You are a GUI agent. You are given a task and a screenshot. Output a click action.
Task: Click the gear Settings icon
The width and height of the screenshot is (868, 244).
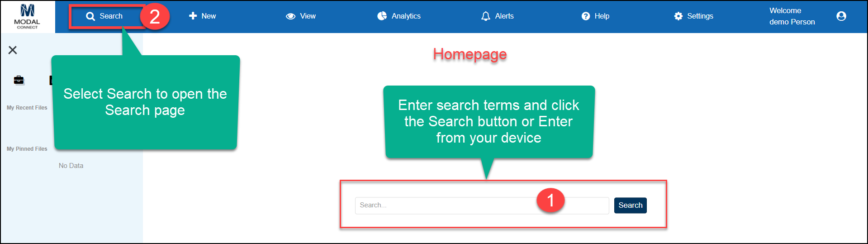point(678,16)
